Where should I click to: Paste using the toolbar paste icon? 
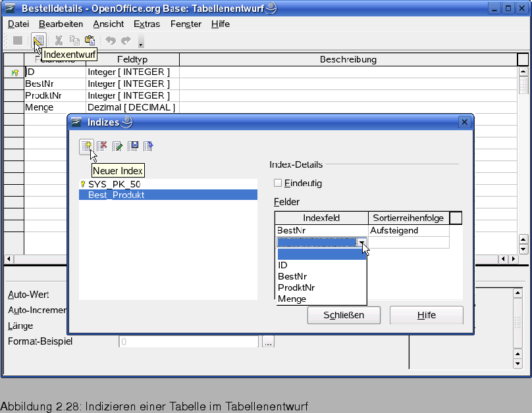click(89, 39)
